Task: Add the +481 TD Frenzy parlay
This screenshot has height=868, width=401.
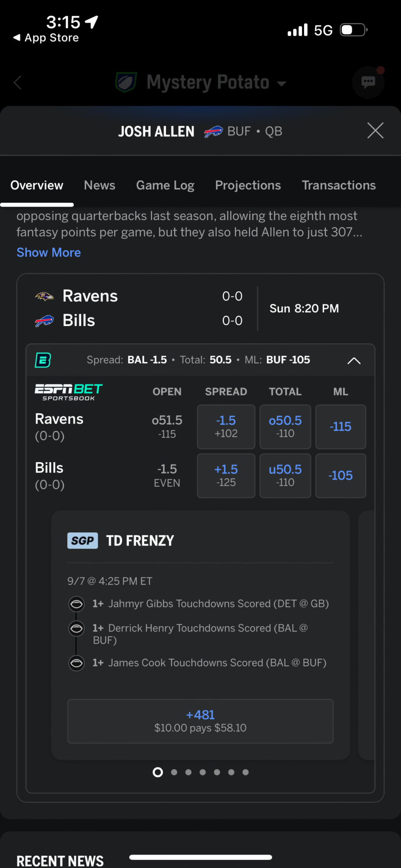Action: point(200,721)
